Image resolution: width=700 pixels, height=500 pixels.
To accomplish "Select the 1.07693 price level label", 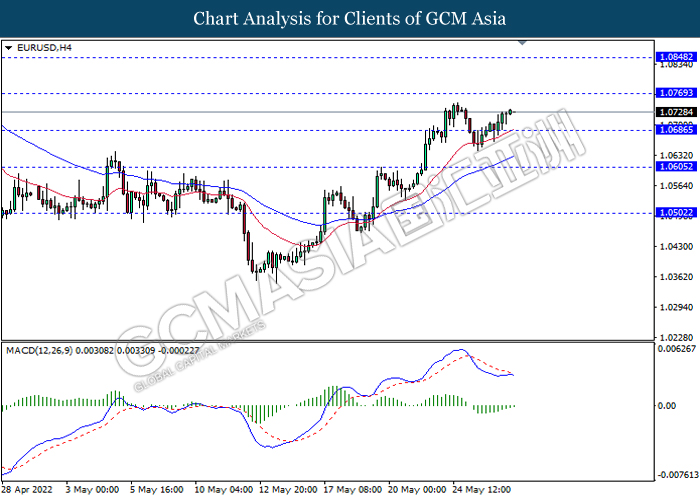I will point(676,93).
